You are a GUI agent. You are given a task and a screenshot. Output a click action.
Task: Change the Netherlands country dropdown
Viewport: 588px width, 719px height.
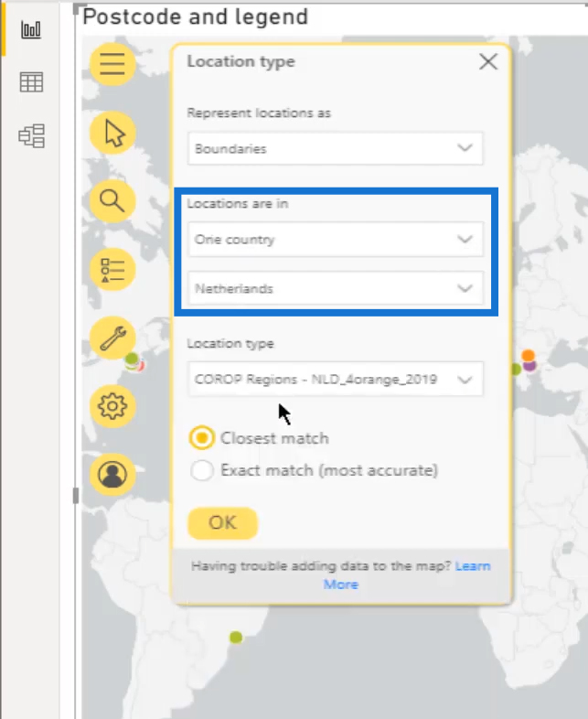point(335,288)
